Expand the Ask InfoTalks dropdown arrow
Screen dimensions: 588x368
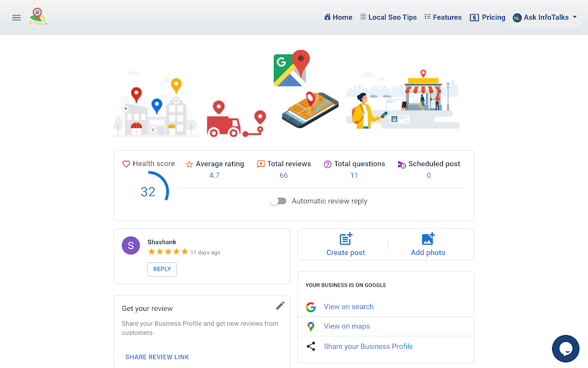pos(574,17)
